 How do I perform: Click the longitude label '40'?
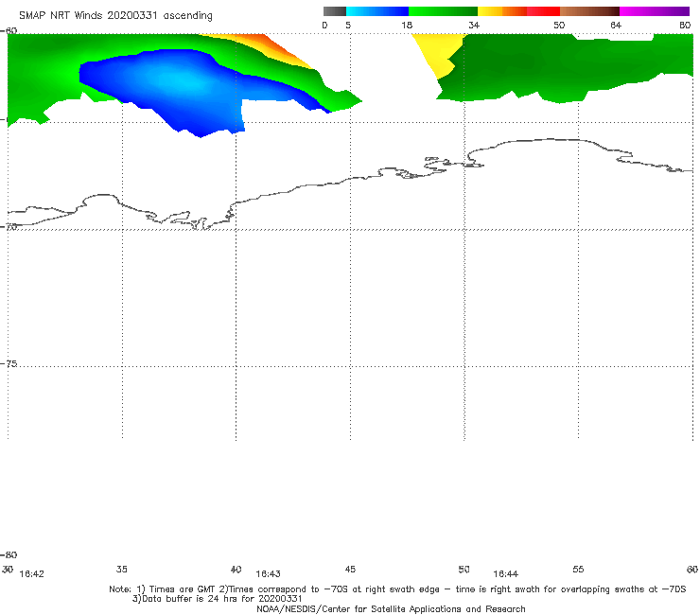tap(236, 569)
